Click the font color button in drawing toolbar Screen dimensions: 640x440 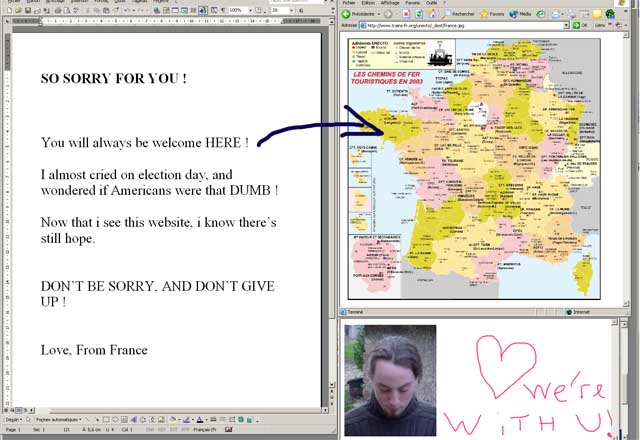[198, 419]
